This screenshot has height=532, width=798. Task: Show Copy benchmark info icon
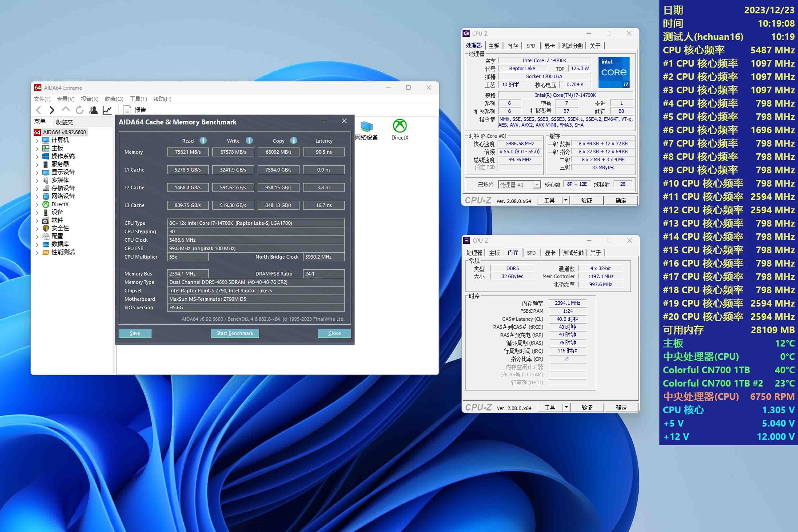[x=294, y=141]
